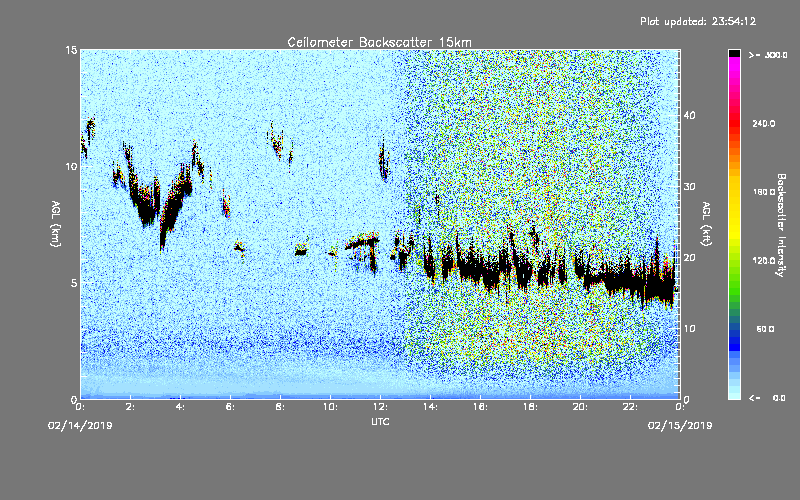This screenshot has width=800, height=500.
Task: Click the '10:' hour tick on the time axis
Action: tap(331, 407)
